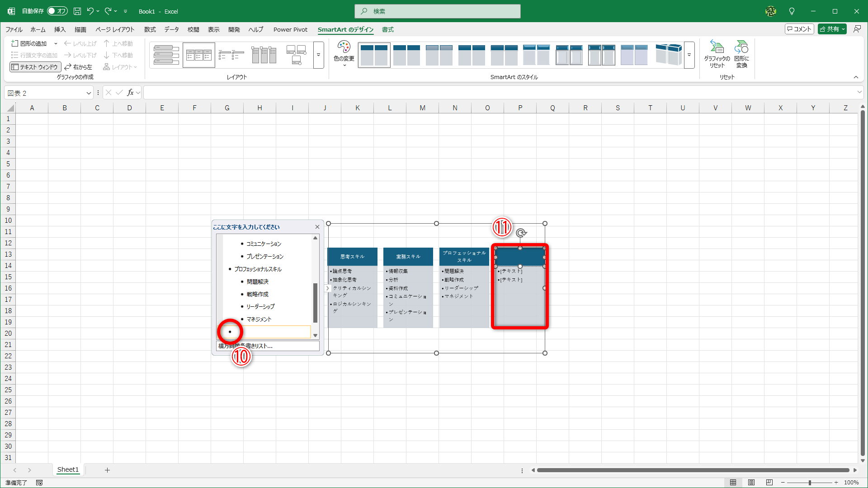Click the Share (共有) button

[832, 29]
